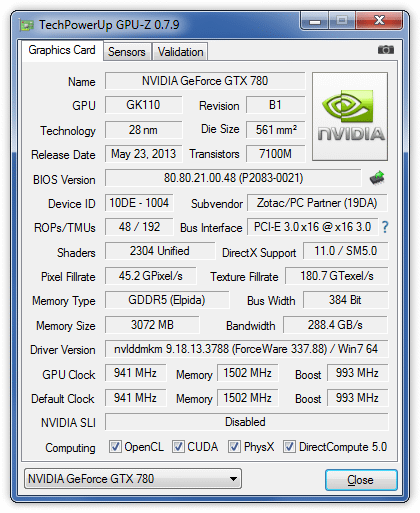
Task: Click the Pixel Fillrate field 45.2 GPixel/s
Action: pyautogui.click(x=151, y=276)
